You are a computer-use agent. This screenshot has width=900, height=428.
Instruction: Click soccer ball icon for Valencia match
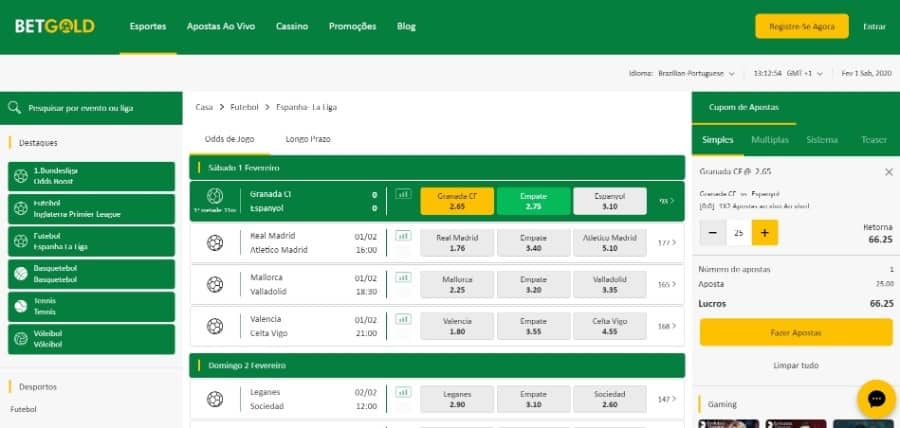pos(215,326)
